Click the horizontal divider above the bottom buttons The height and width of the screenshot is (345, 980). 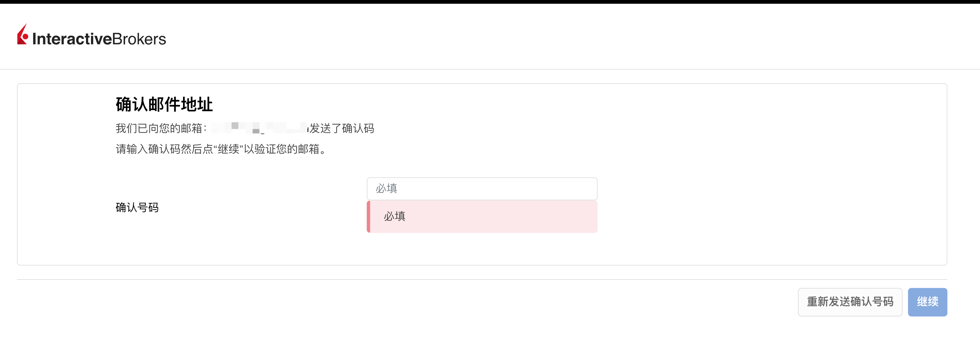tap(482, 279)
